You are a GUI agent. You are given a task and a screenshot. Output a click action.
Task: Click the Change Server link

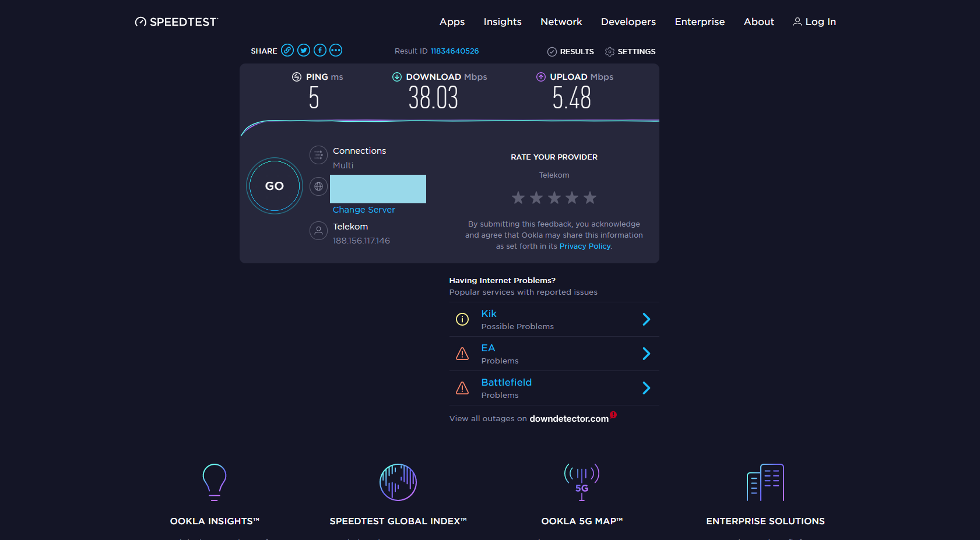point(364,210)
